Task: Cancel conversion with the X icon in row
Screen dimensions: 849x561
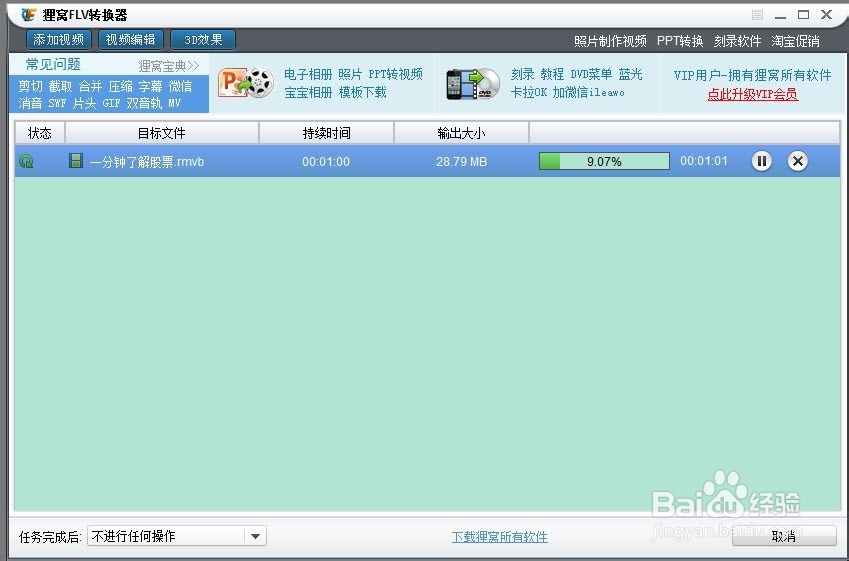Action: [798, 161]
